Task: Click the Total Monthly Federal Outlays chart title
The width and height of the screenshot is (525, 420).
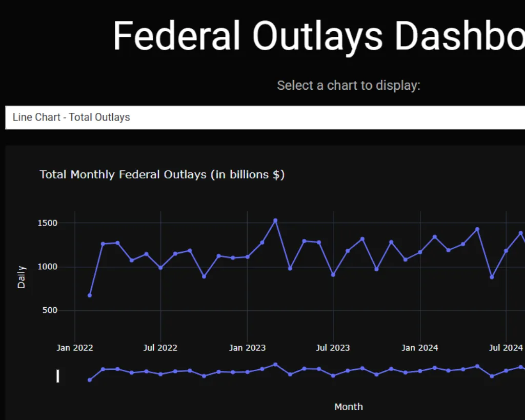Action: [162, 174]
